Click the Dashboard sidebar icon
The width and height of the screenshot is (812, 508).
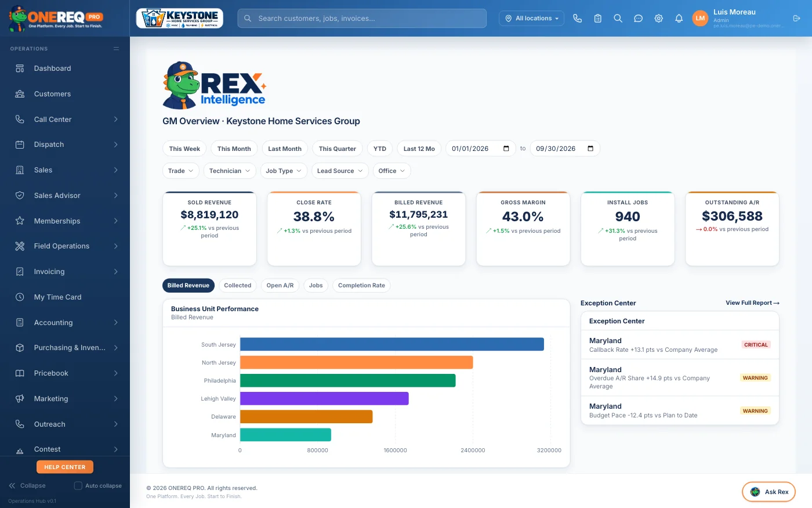click(20, 69)
